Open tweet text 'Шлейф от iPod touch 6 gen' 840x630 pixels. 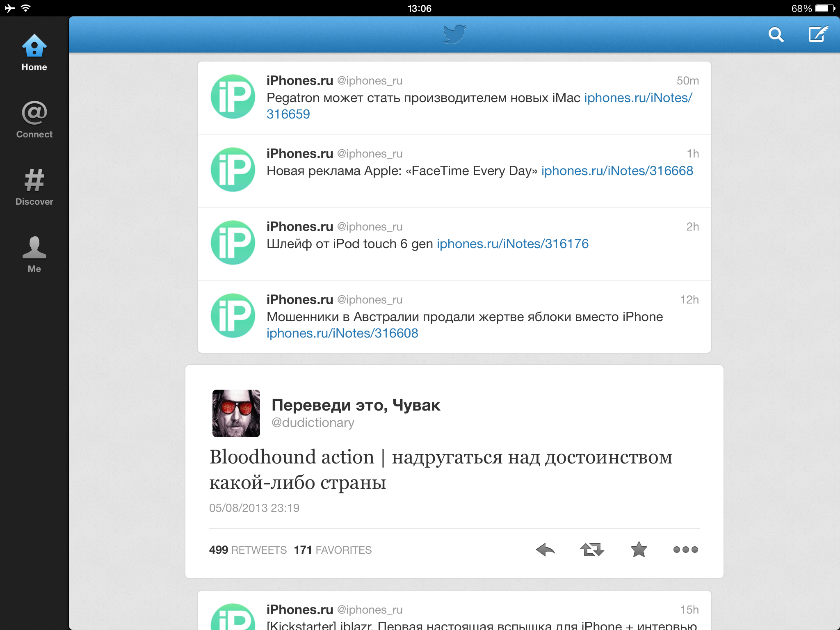click(x=350, y=244)
